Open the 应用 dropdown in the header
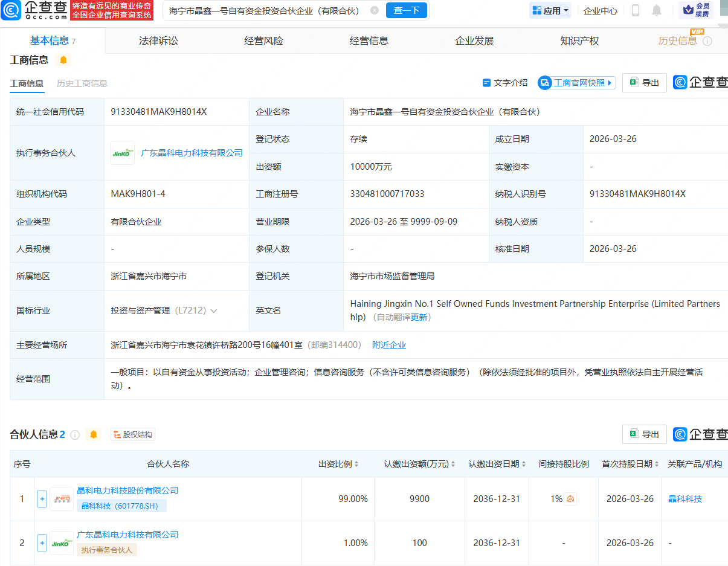This screenshot has height=566, width=728. pyautogui.click(x=550, y=10)
